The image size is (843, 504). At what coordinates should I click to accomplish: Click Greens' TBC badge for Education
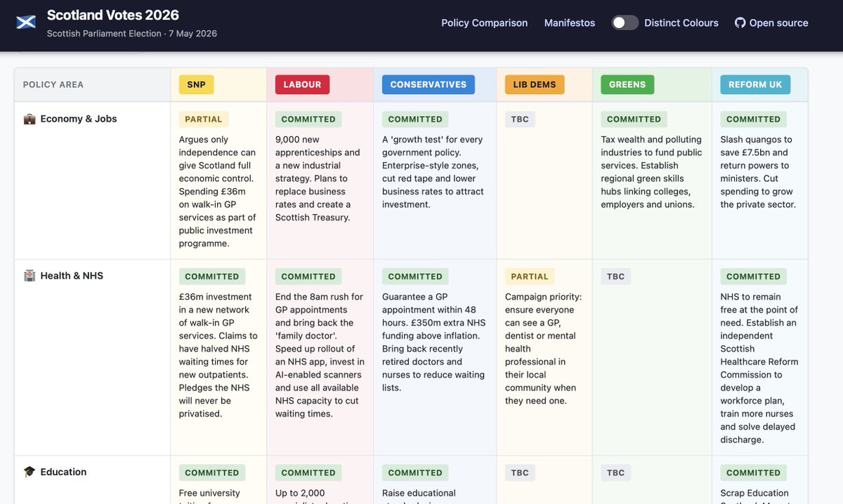[x=616, y=473]
